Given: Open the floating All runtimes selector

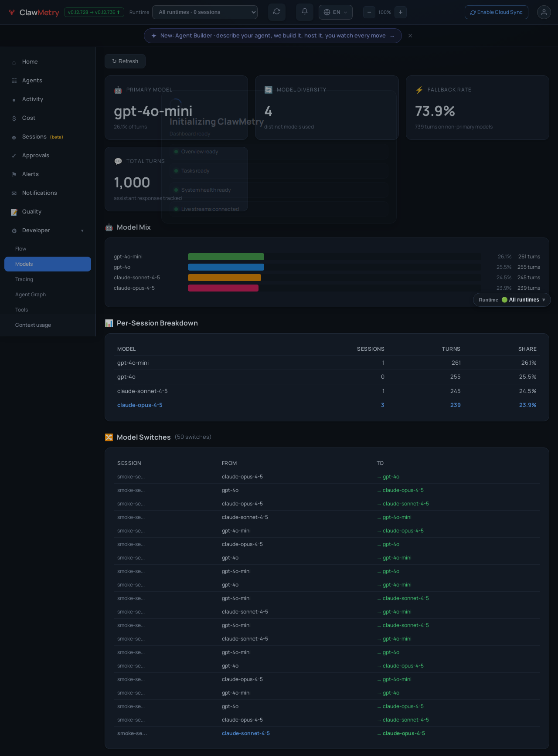Looking at the screenshot, I should pyautogui.click(x=512, y=300).
